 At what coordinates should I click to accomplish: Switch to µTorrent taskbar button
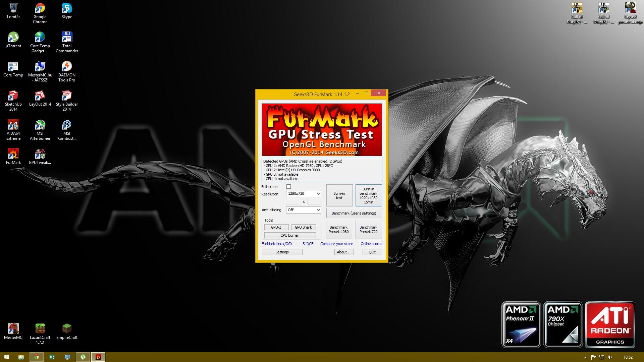point(83,357)
